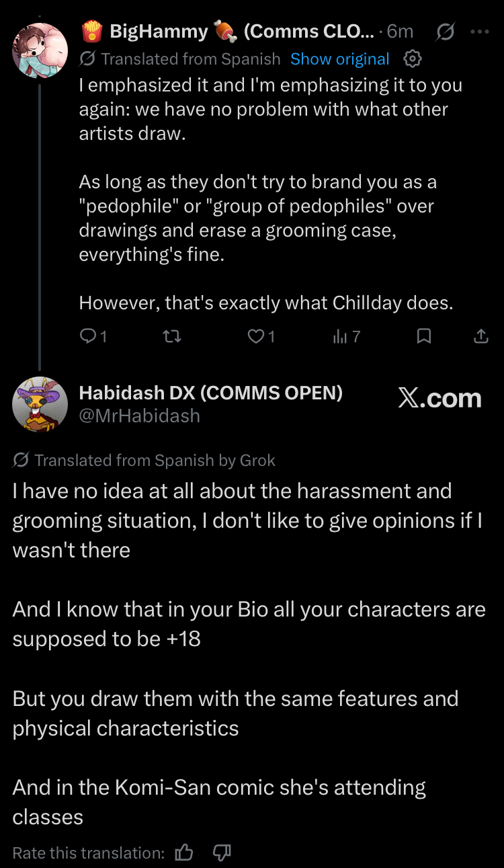The width and height of the screenshot is (504, 868).
Task: Click the @MrHabidash handle
Action: click(139, 416)
